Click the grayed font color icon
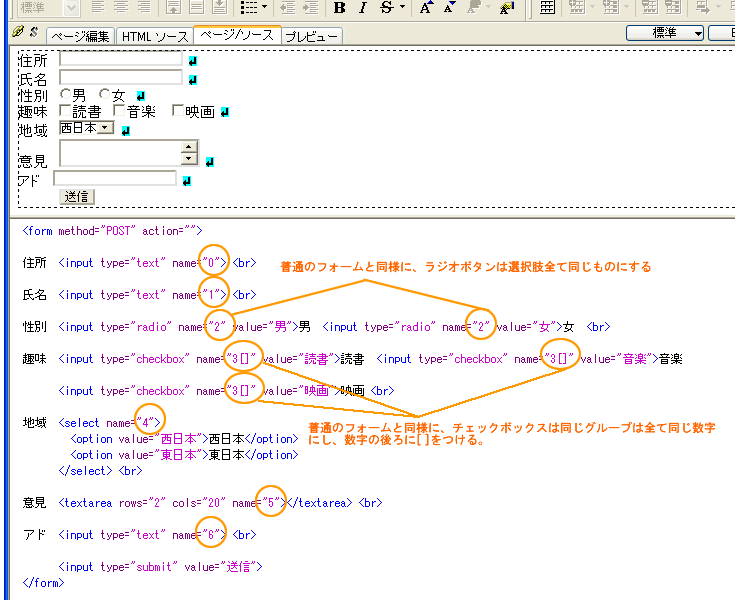 474,7
